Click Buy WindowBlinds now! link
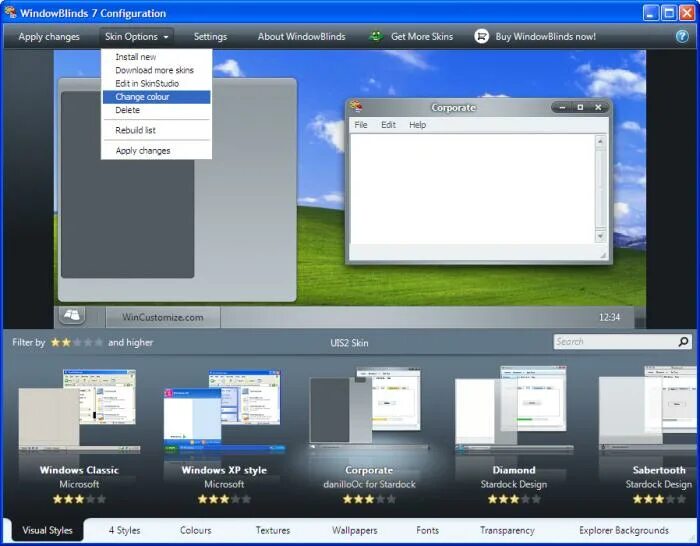The image size is (700, 546). coord(546,37)
